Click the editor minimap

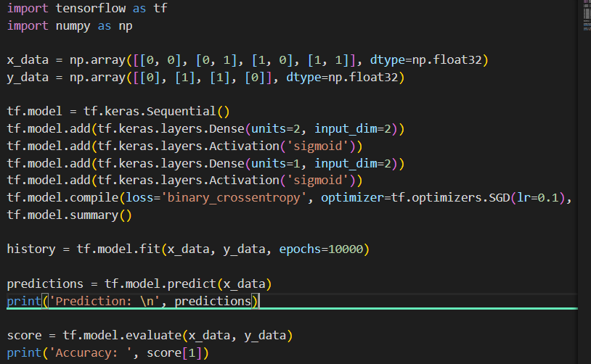coord(587,16)
